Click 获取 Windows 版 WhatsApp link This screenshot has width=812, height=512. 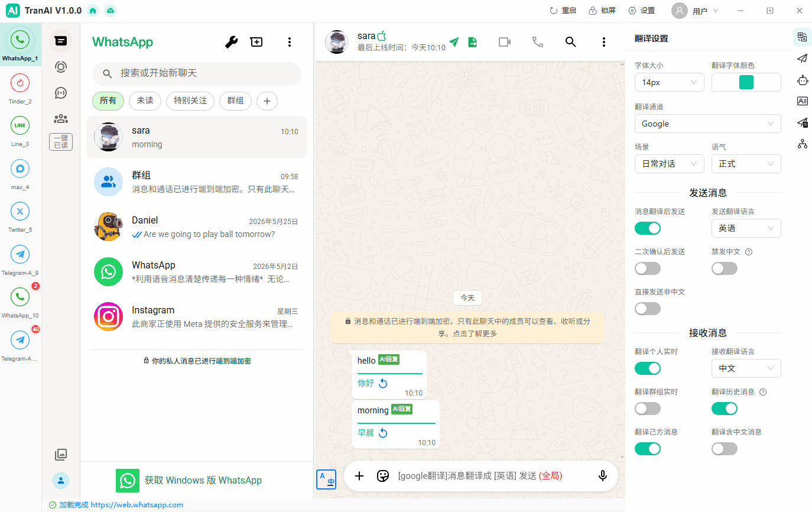pyautogui.click(x=189, y=481)
